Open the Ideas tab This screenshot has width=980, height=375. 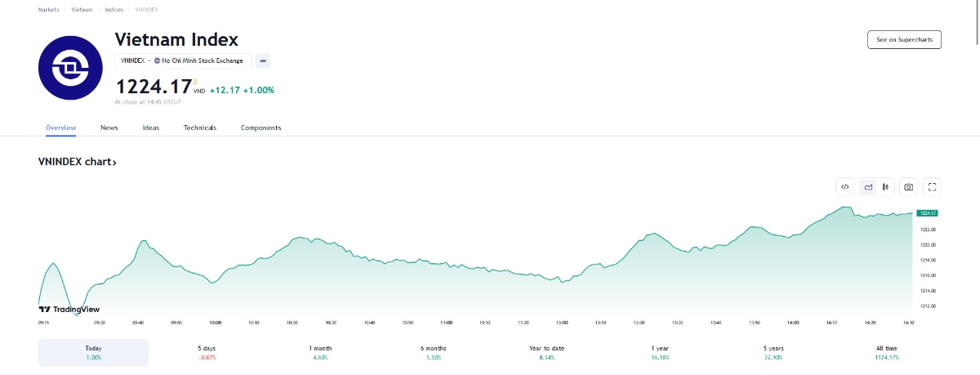coord(151,127)
